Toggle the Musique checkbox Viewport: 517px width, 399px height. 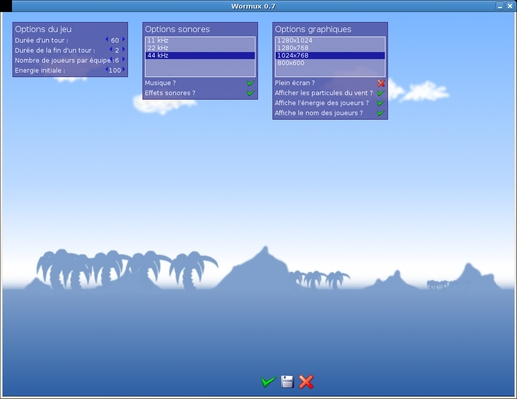coord(251,83)
